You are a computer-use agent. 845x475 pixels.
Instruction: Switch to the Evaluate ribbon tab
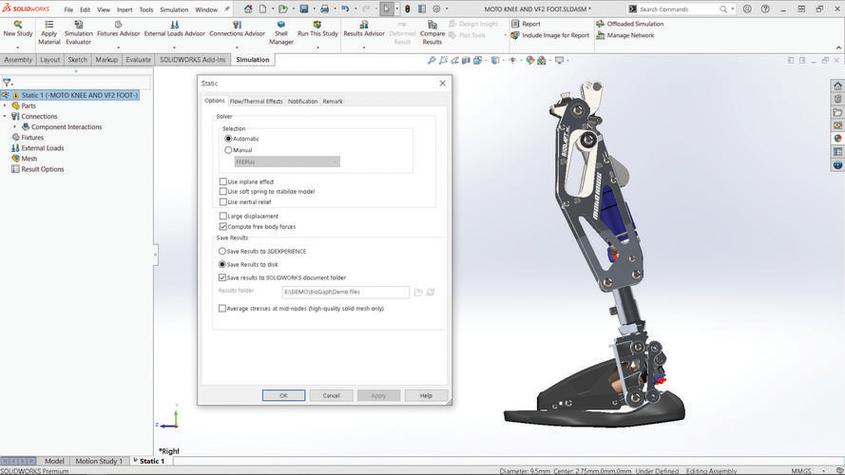(x=138, y=60)
